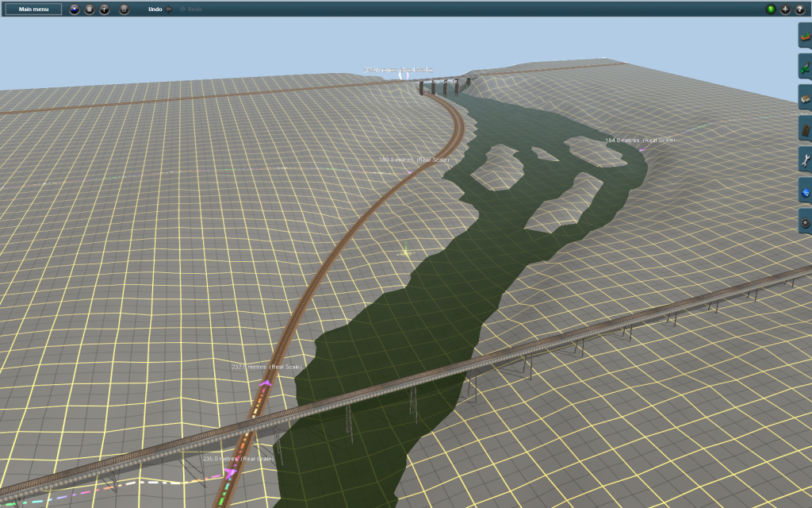Open help with the question mark icon
This screenshot has width=812, height=508.
click(x=799, y=10)
